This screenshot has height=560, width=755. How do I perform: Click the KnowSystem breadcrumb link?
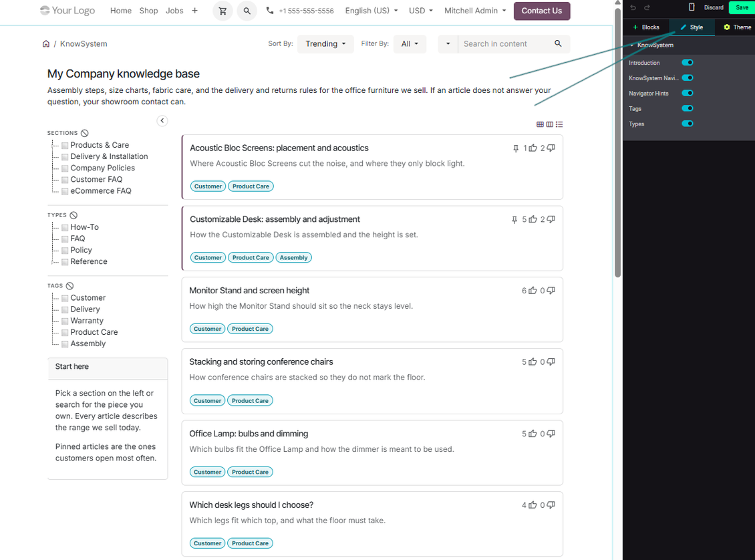pyautogui.click(x=84, y=44)
